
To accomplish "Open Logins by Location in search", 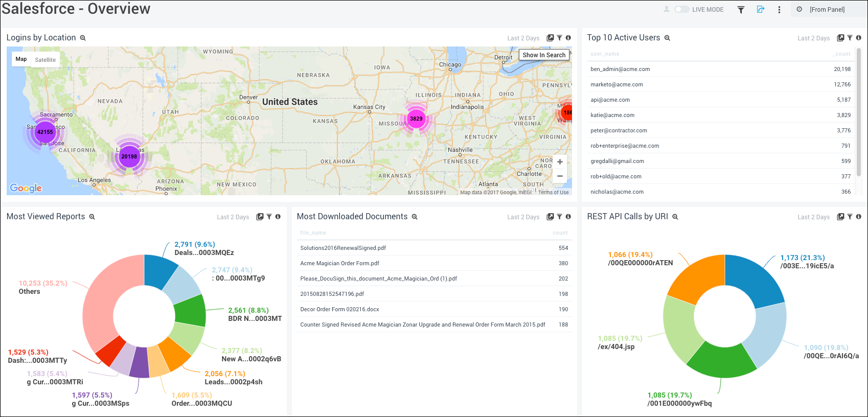I will pyautogui.click(x=83, y=38).
